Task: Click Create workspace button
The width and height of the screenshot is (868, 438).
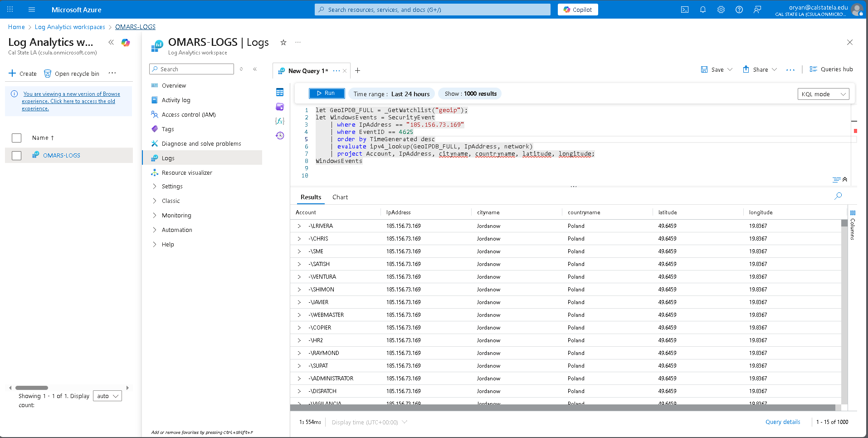Action: pyautogui.click(x=23, y=74)
